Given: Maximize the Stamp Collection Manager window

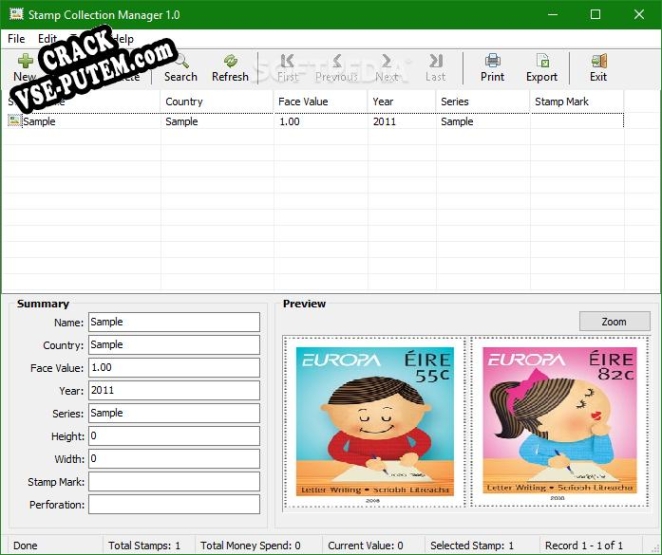Looking at the screenshot, I should coord(595,14).
